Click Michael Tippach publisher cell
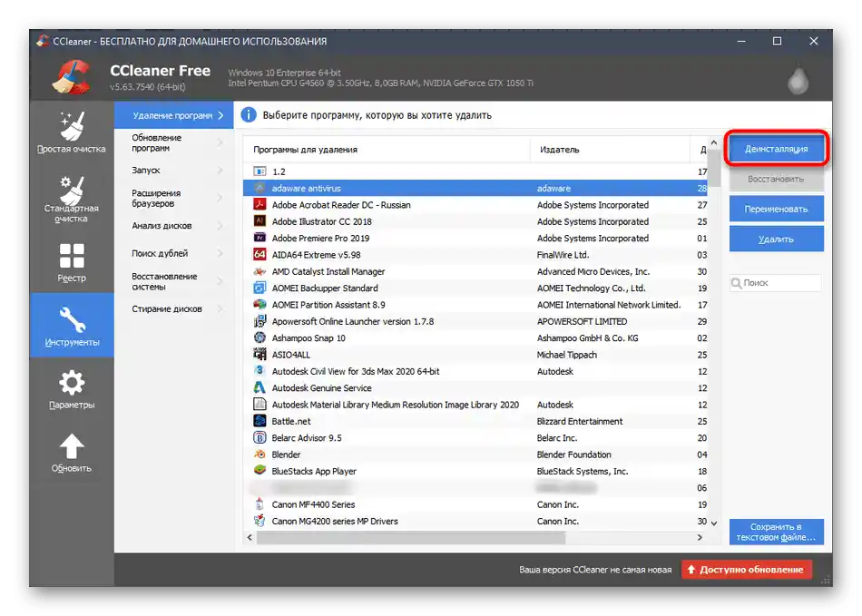Screen dimensions: 862x616 567,355
